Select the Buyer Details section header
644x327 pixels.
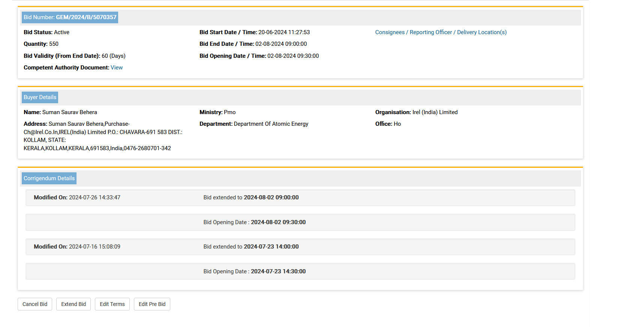click(x=40, y=97)
